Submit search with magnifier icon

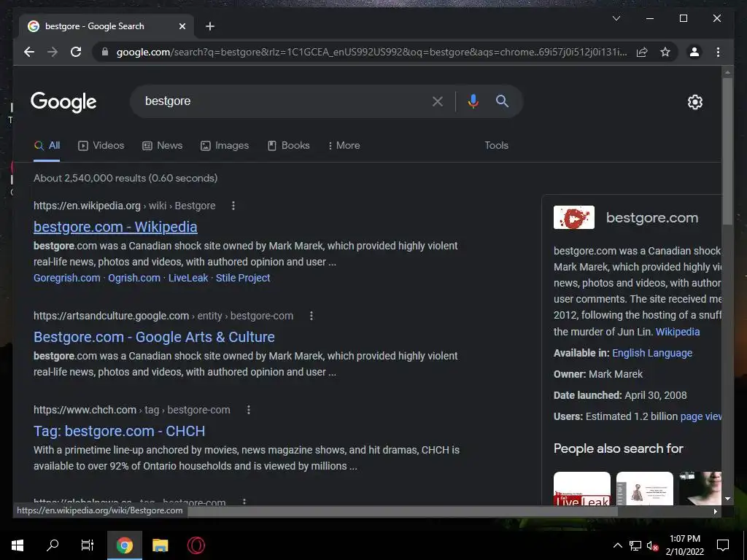tap(502, 101)
